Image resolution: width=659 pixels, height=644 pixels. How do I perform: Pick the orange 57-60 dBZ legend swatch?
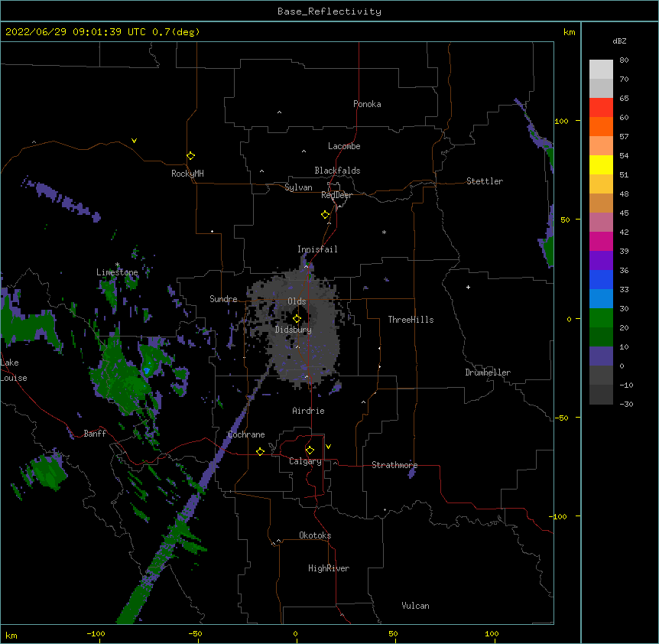click(x=601, y=126)
